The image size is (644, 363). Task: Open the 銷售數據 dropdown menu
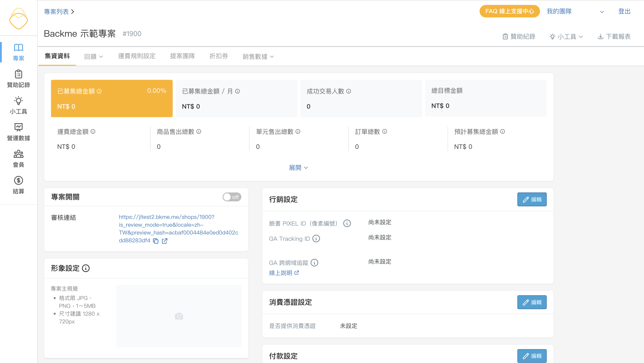(258, 57)
